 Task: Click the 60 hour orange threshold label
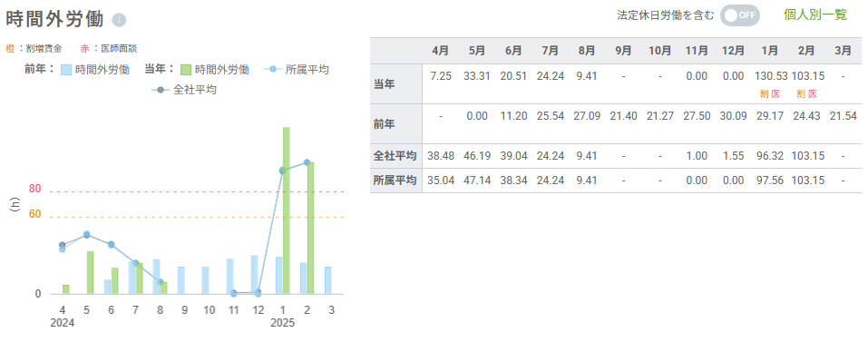point(34,214)
